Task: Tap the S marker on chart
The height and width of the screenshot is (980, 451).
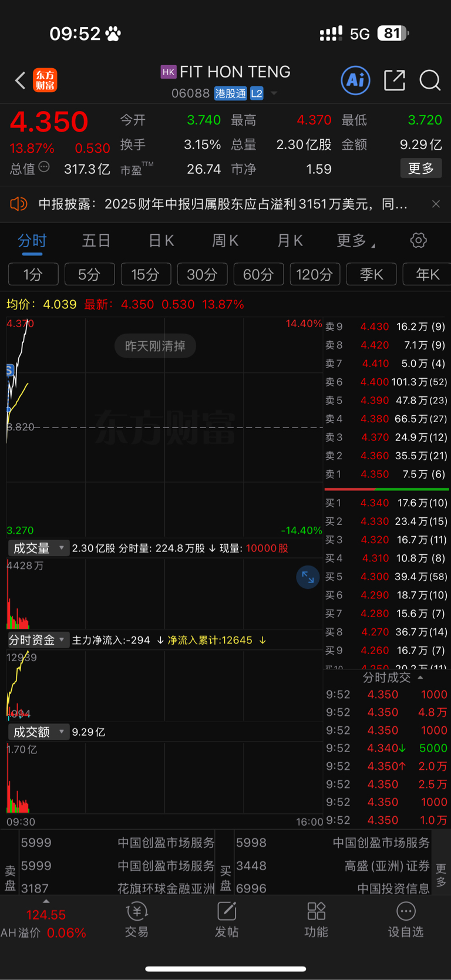Action: click(9, 370)
